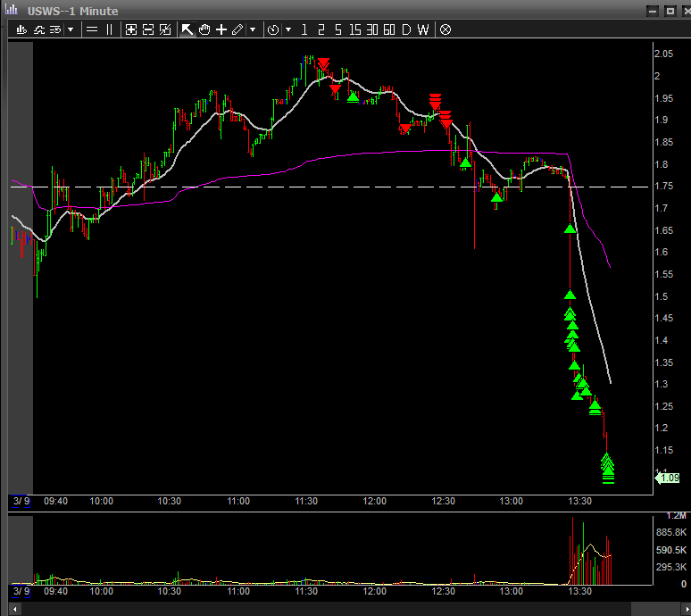
Task: Click the horizontal scrollbar right arrow
Action: pyautogui.click(x=687, y=610)
